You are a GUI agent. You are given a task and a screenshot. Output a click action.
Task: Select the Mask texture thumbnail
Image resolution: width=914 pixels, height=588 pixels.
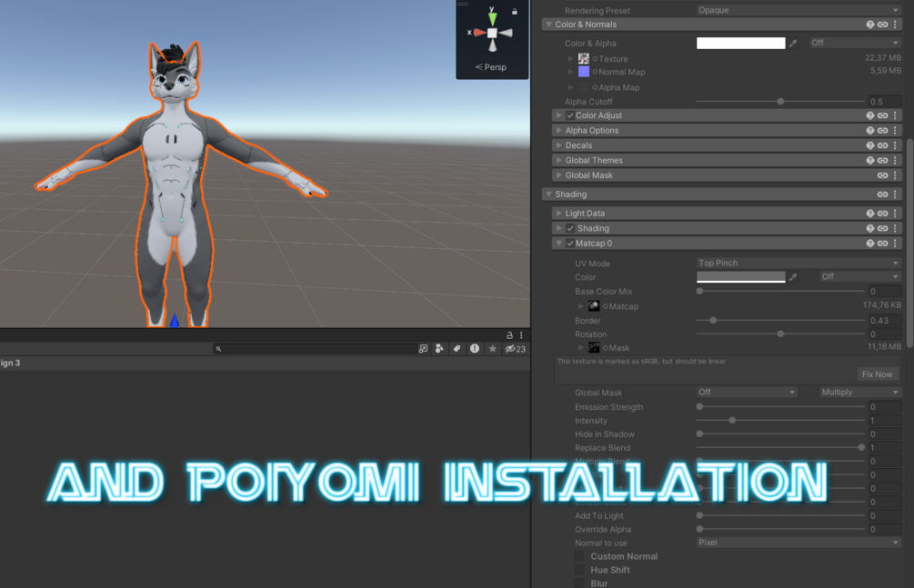(594, 348)
